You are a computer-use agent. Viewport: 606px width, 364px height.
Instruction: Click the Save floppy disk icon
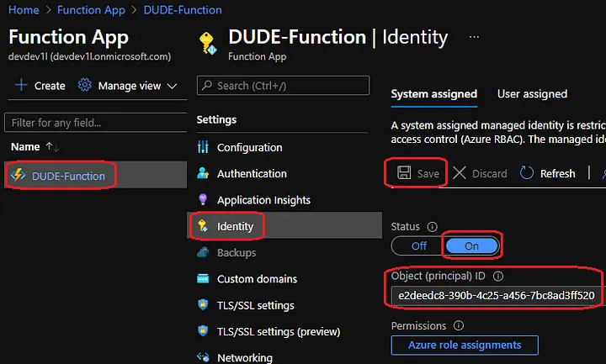(x=404, y=173)
